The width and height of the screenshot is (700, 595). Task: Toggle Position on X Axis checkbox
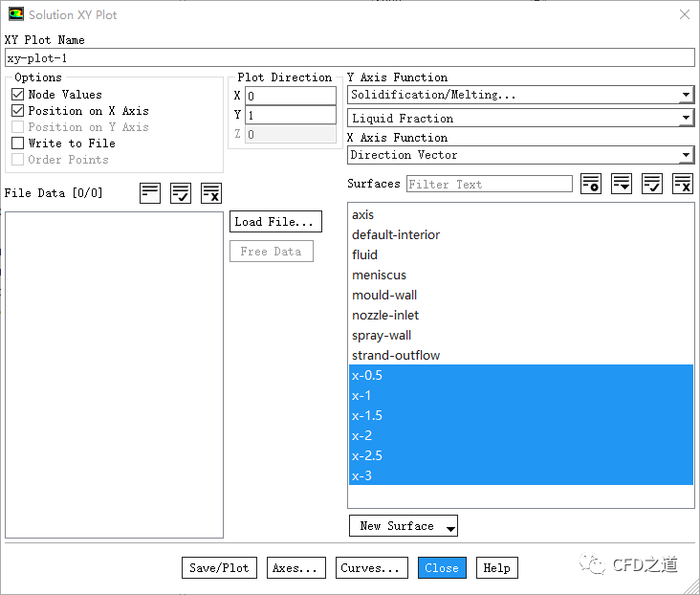coord(18,111)
